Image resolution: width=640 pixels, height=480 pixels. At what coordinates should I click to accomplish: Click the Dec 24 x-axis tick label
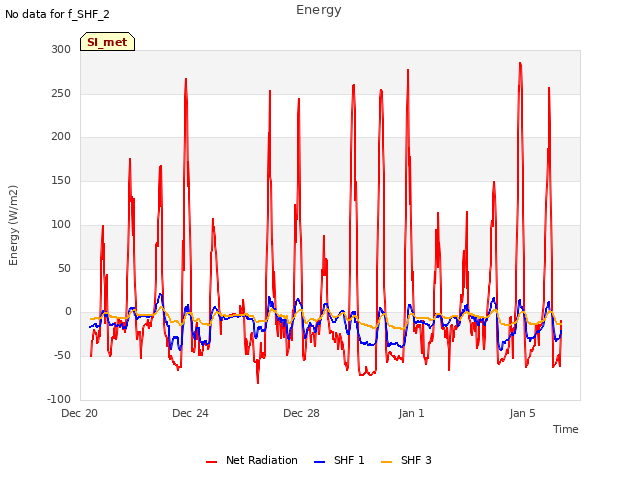(190, 413)
